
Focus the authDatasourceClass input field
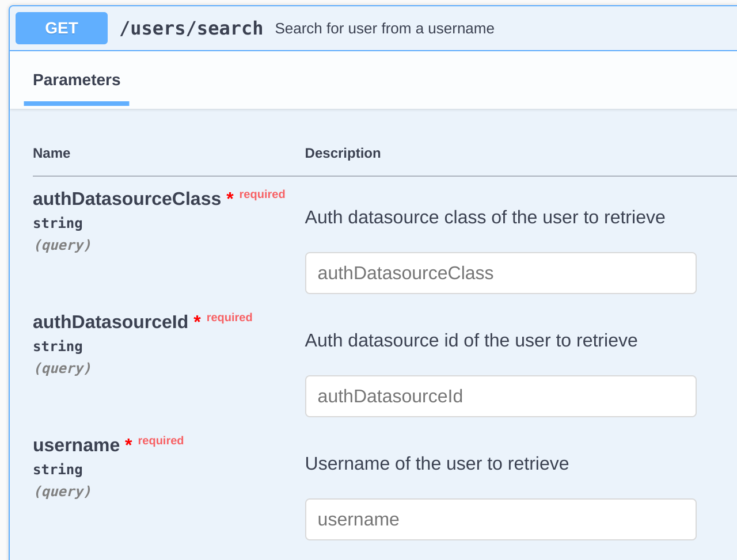click(500, 273)
